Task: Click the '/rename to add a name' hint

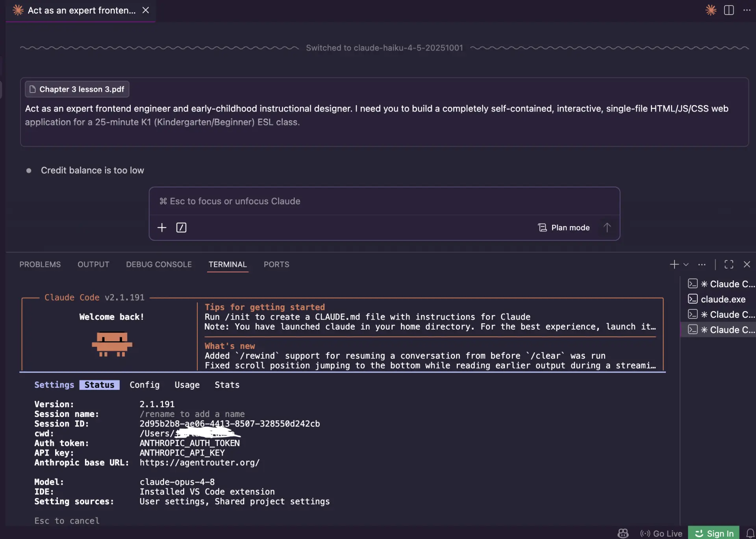Action: (x=192, y=414)
